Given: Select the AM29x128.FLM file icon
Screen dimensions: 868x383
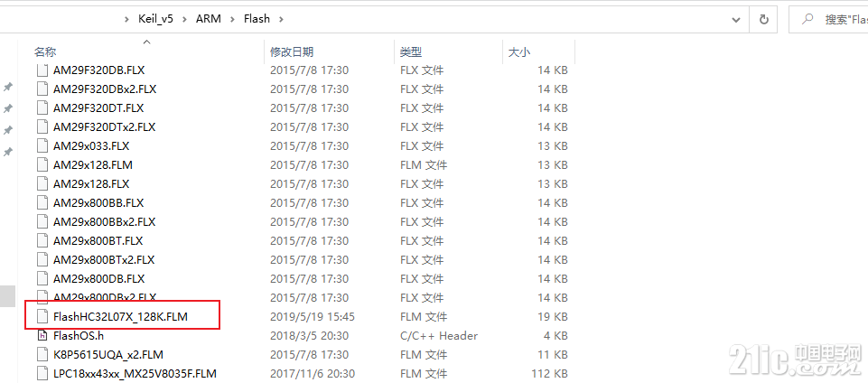Looking at the screenshot, I should (42, 165).
